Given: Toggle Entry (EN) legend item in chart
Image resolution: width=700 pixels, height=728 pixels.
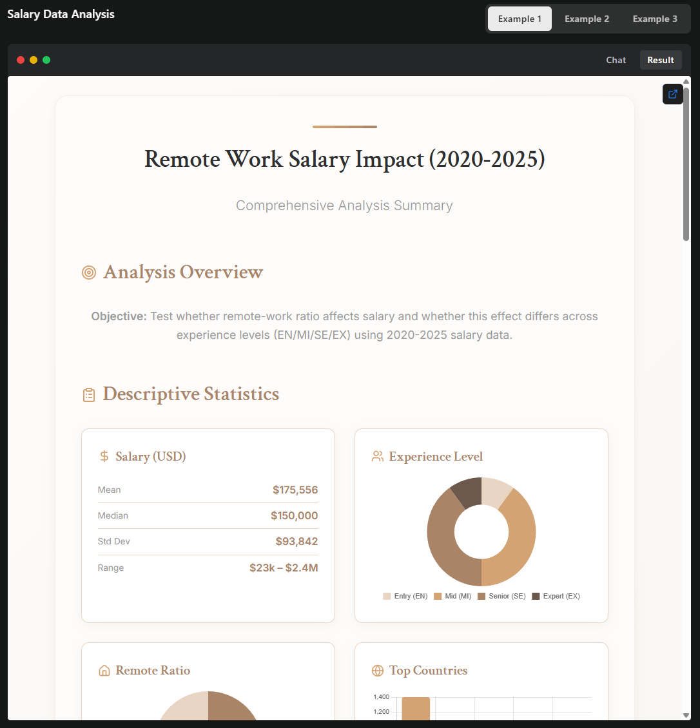Looking at the screenshot, I should pyautogui.click(x=405, y=597).
